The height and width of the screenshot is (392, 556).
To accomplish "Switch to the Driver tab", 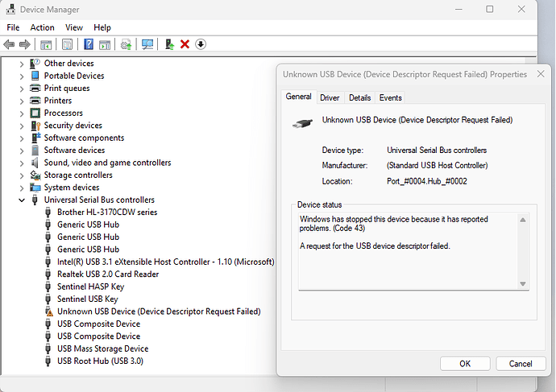I will pyautogui.click(x=330, y=97).
